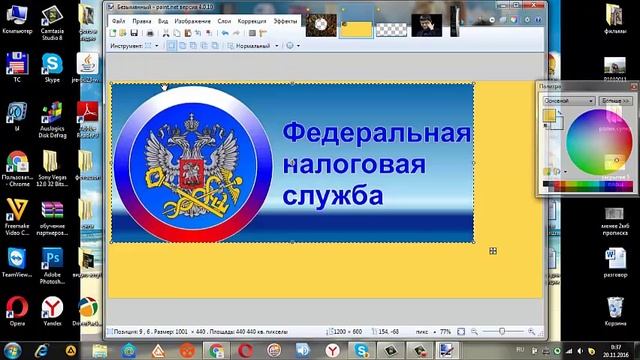Click the Open file folder icon
This screenshot has width=640, height=360.
click(x=123, y=33)
